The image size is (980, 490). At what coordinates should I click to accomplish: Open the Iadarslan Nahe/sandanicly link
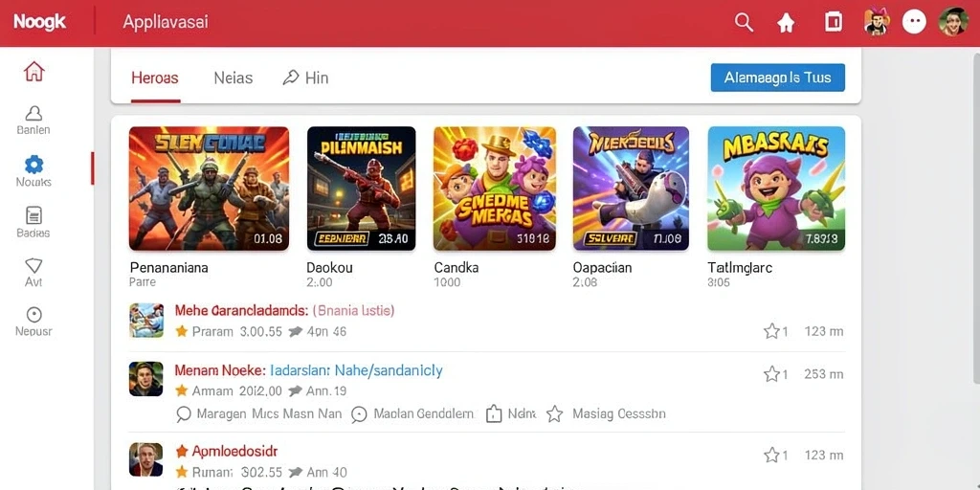pos(356,370)
